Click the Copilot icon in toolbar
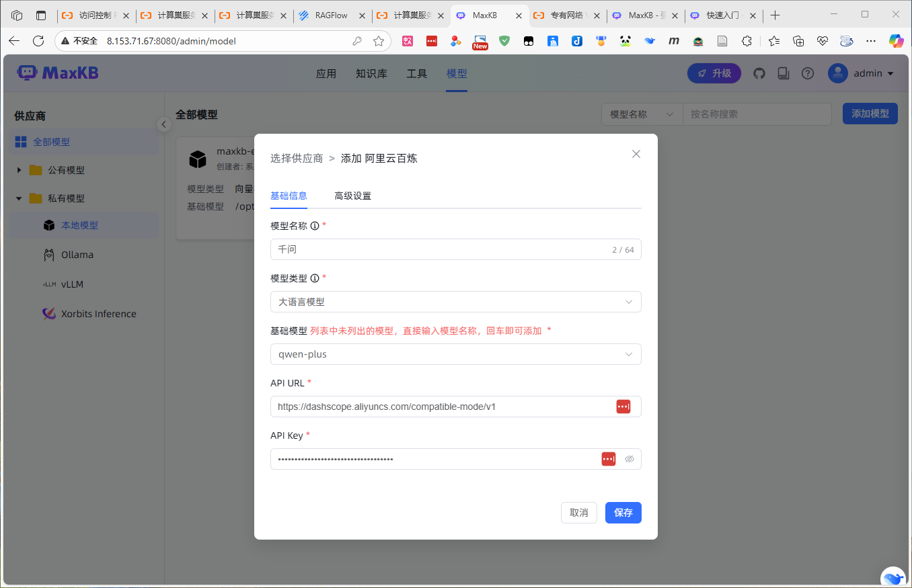The image size is (912, 588). coord(896,41)
